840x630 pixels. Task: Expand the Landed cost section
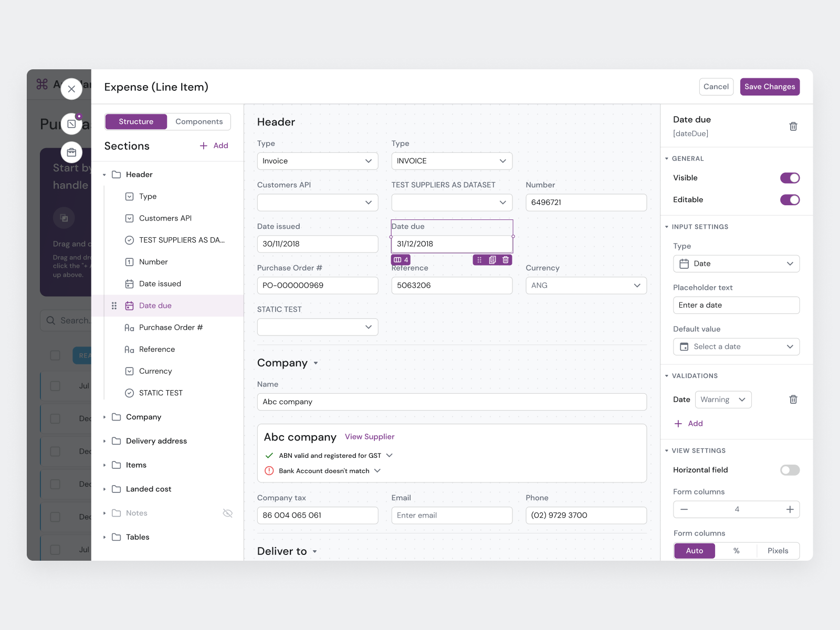click(x=104, y=489)
